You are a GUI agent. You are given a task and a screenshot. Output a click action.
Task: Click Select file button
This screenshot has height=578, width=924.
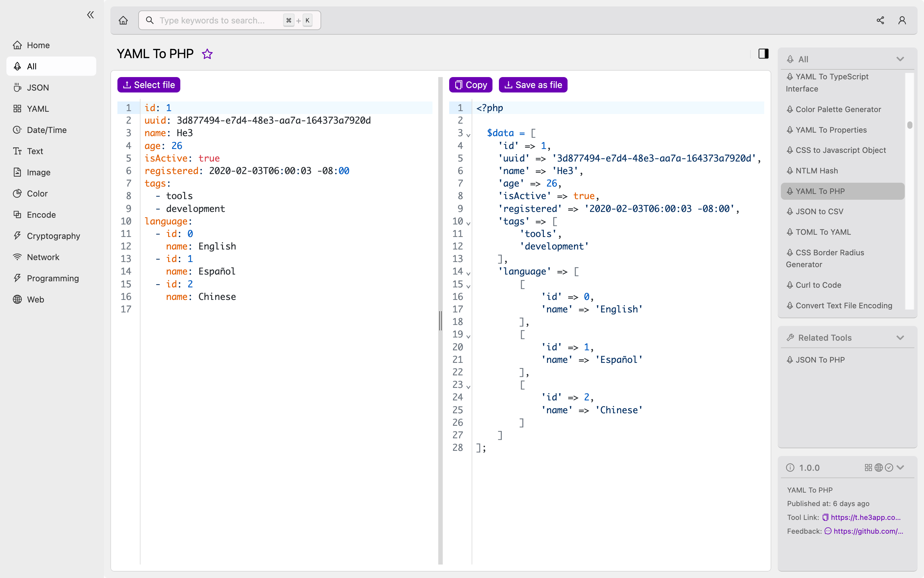tap(149, 85)
